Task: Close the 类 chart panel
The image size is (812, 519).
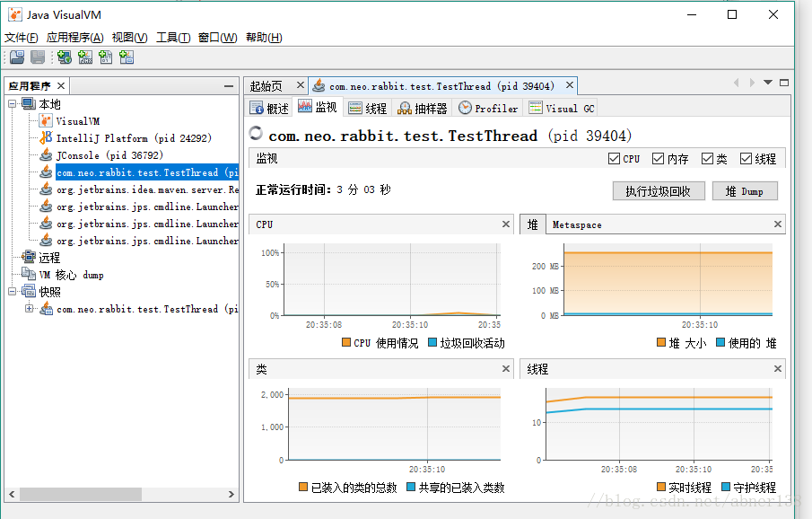Action: [x=506, y=369]
